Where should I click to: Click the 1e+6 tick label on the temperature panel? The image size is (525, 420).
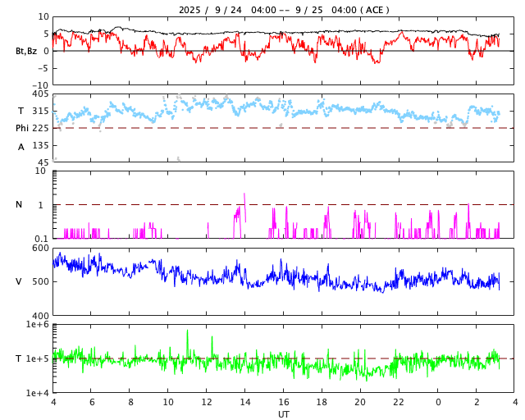coord(36,325)
